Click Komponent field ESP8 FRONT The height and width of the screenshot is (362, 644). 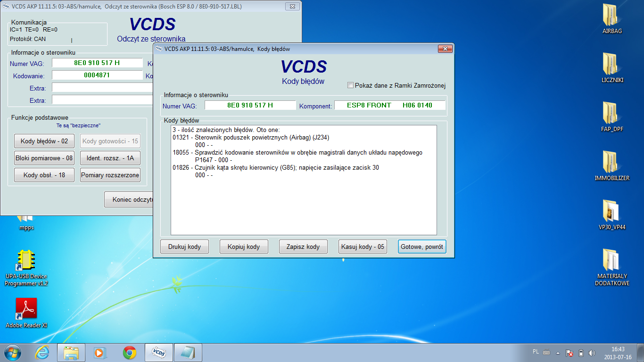(x=390, y=106)
